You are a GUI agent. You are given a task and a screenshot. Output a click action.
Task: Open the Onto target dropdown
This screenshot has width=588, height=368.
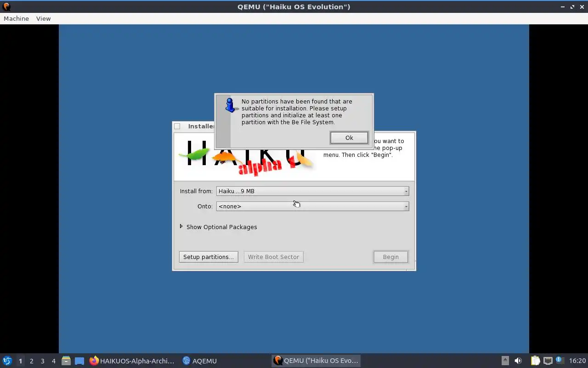312,206
